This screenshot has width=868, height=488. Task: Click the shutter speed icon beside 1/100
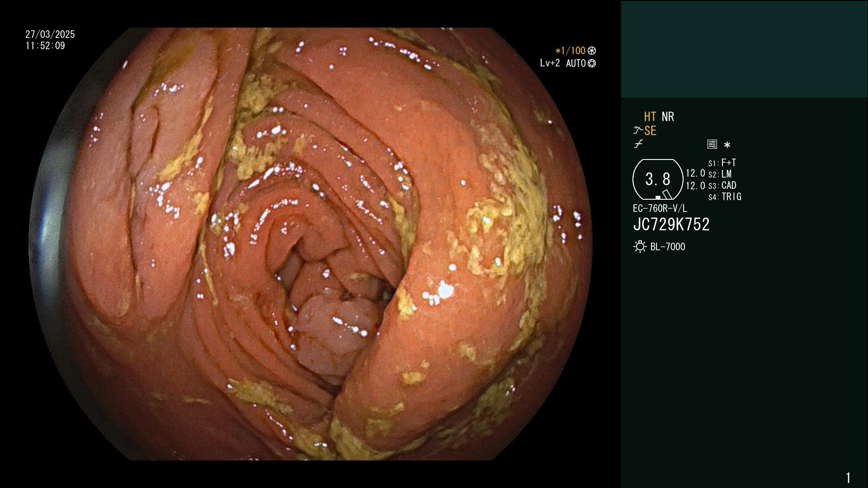592,51
